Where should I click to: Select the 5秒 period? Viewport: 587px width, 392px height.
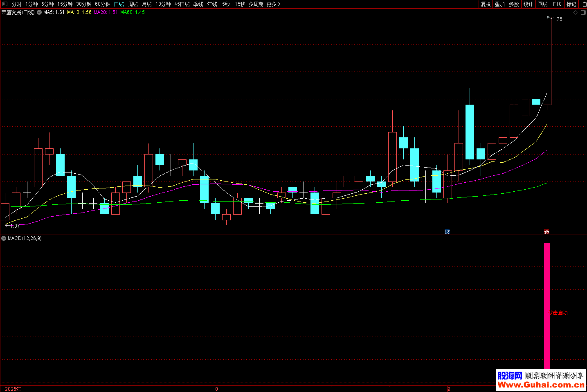point(226,4)
